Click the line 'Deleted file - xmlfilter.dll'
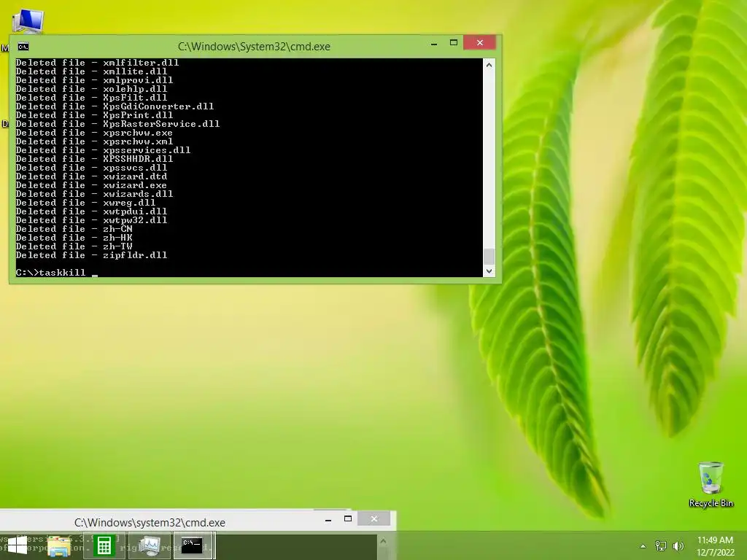 [97, 63]
